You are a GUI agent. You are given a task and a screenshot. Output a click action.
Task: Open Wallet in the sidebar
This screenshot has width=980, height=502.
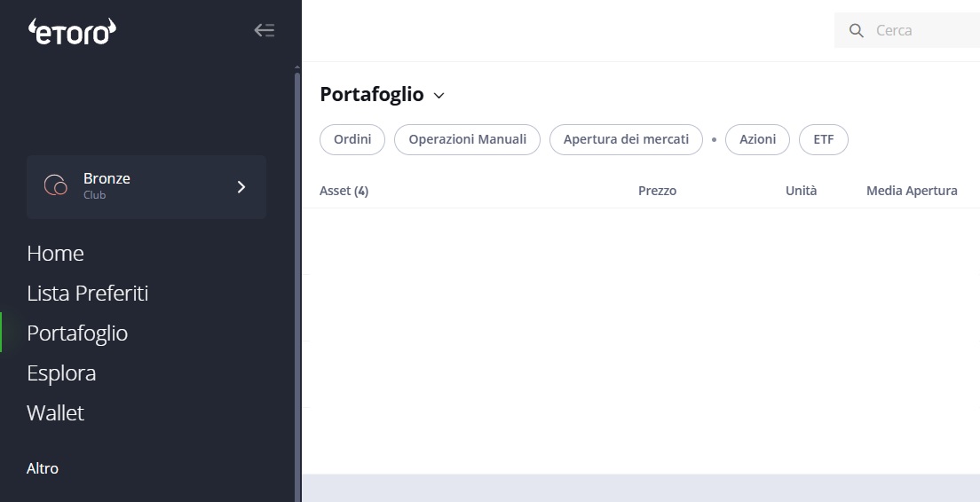(55, 412)
